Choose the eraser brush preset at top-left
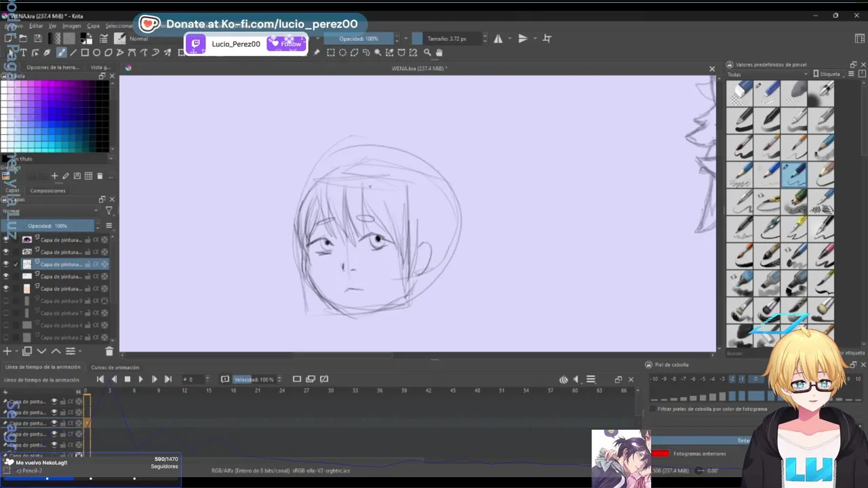The height and width of the screenshot is (488, 868). 740,93
